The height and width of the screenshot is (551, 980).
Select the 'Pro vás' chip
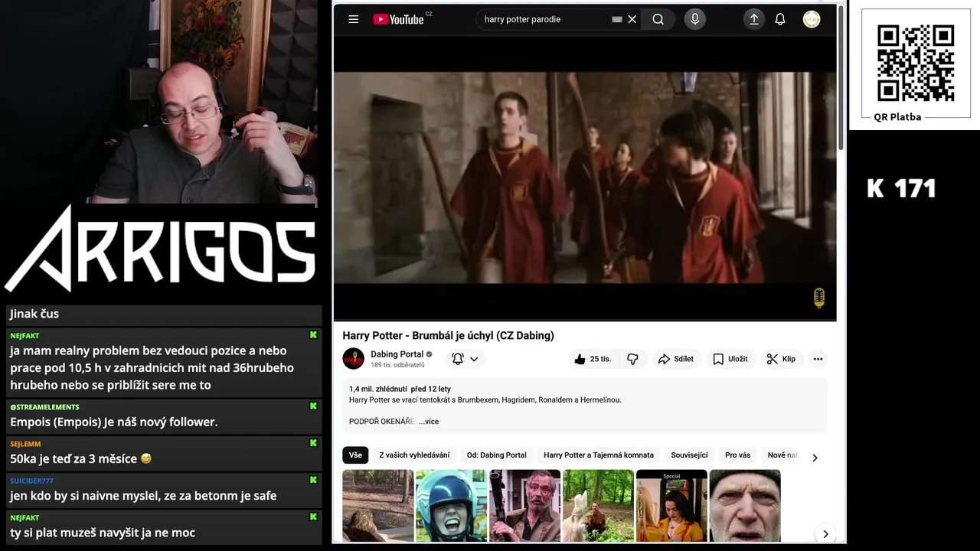point(737,455)
